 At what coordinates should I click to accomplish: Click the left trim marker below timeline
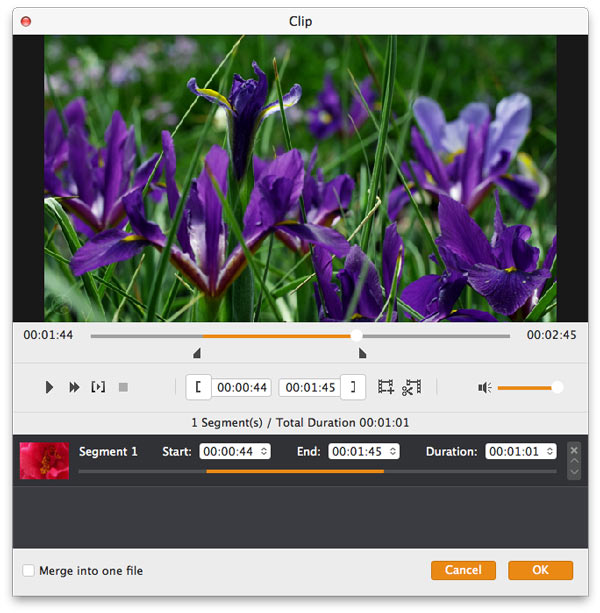[x=197, y=353]
